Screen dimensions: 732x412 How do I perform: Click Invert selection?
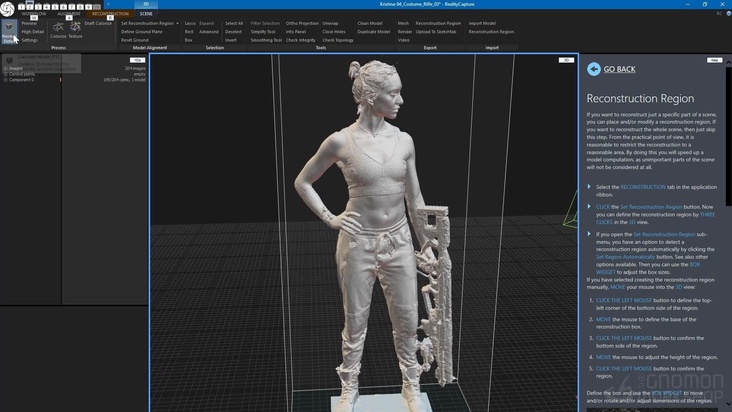coord(231,40)
